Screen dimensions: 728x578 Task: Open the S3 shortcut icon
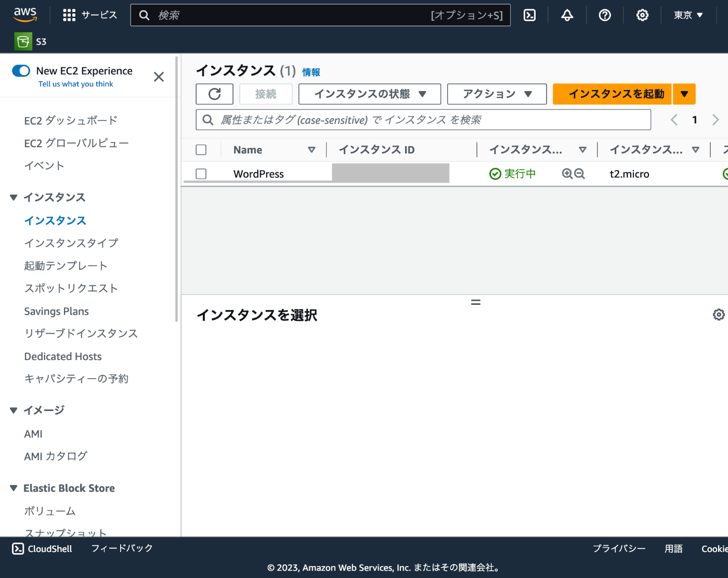click(23, 41)
